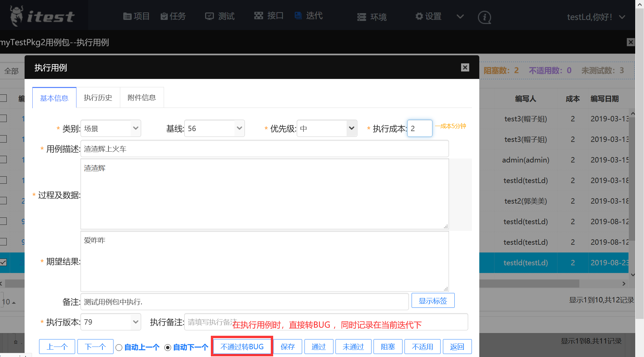The height and width of the screenshot is (357, 644).
Task: Open the 设置 gear icon
Action: (x=419, y=16)
